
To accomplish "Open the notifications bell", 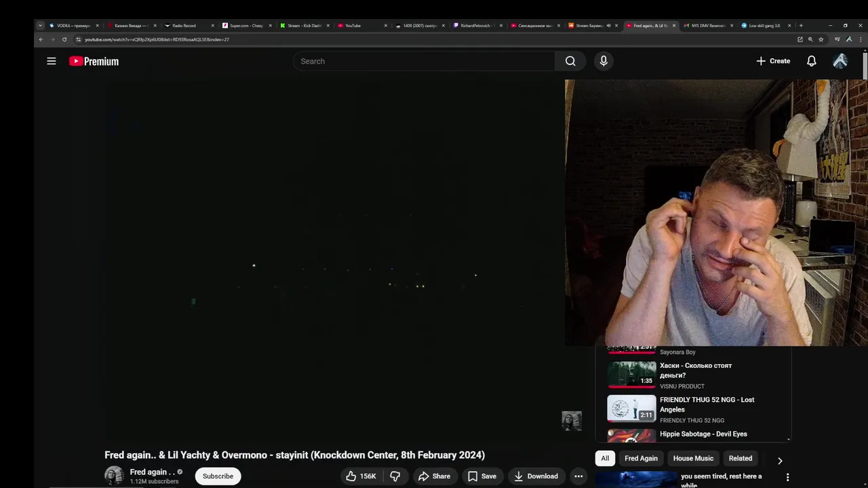I will tap(811, 61).
